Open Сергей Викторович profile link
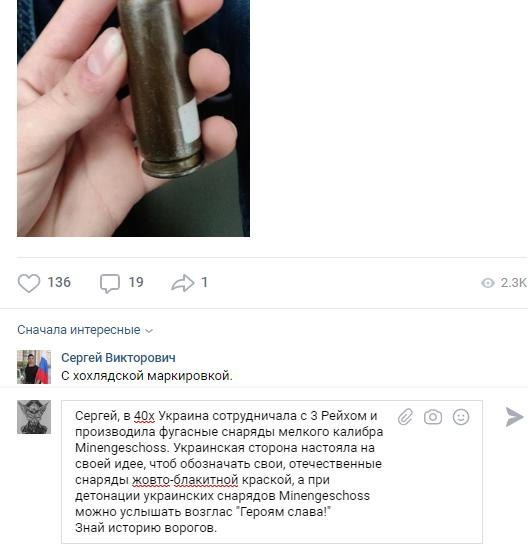This screenshot has height=545, width=528. coord(118,358)
